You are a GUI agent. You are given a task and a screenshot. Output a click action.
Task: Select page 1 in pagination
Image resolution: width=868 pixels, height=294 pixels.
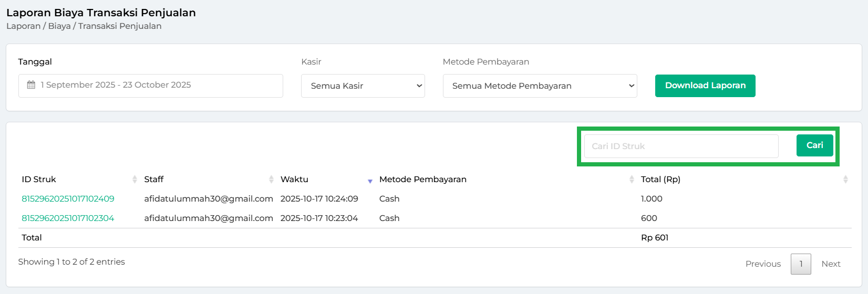(x=801, y=264)
